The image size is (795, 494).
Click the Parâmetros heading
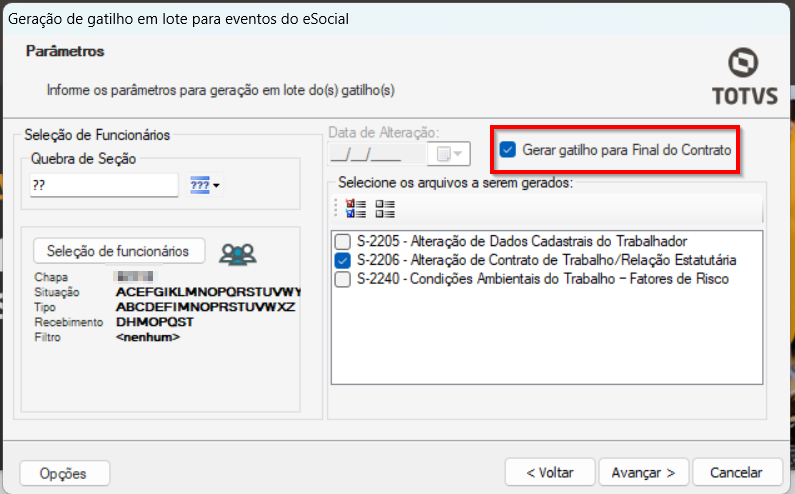pyautogui.click(x=65, y=51)
